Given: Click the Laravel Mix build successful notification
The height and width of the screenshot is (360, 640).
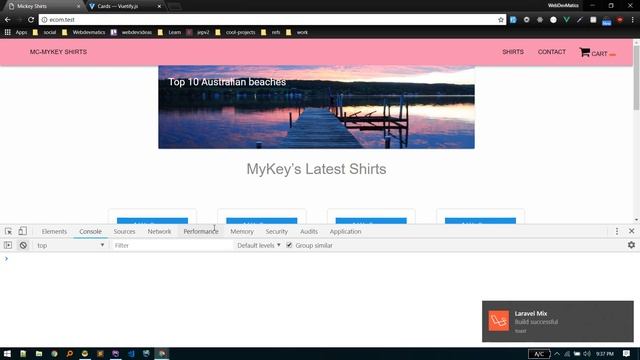Looking at the screenshot, I should [x=558, y=321].
